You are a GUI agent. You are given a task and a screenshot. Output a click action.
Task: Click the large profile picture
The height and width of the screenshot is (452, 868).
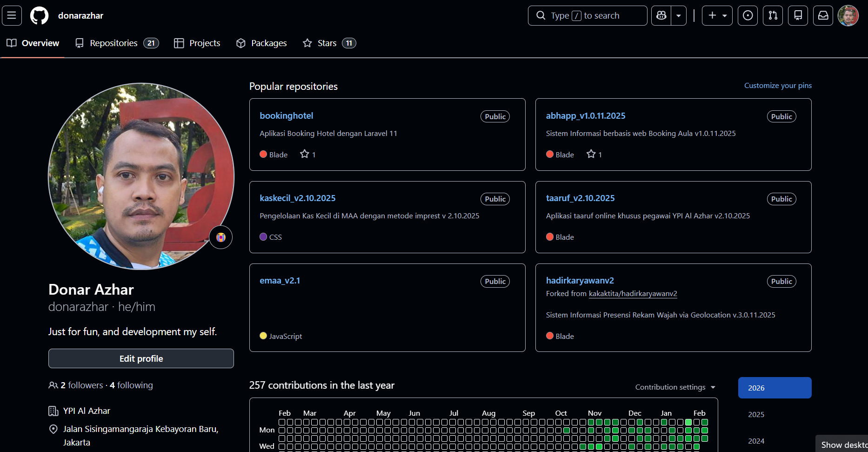point(141,176)
